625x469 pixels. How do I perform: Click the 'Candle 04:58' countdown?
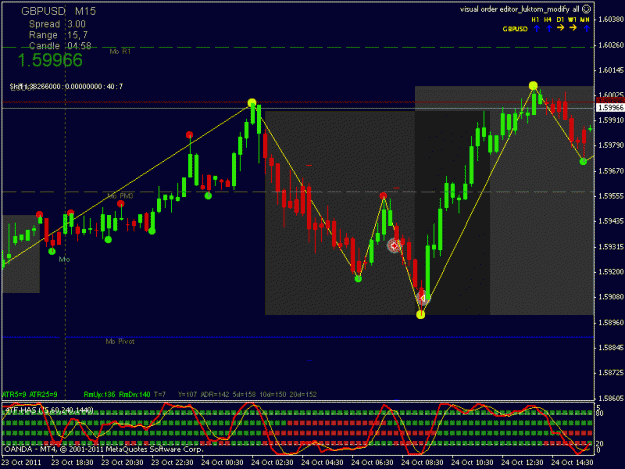[x=60, y=46]
